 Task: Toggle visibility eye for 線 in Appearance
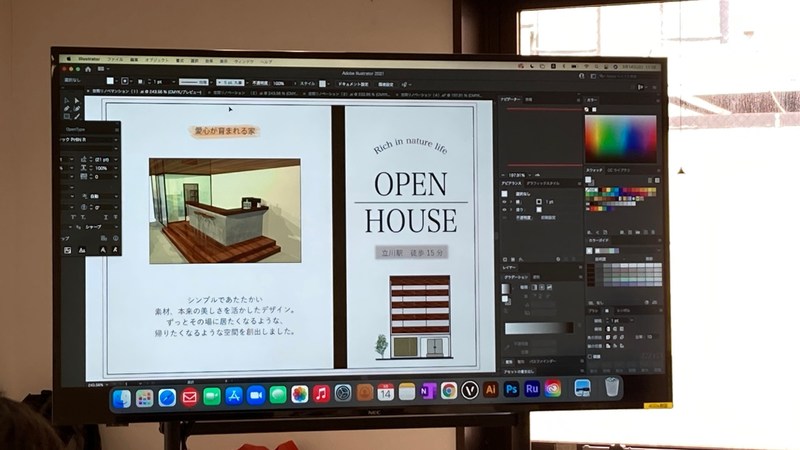tap(505, 202)
